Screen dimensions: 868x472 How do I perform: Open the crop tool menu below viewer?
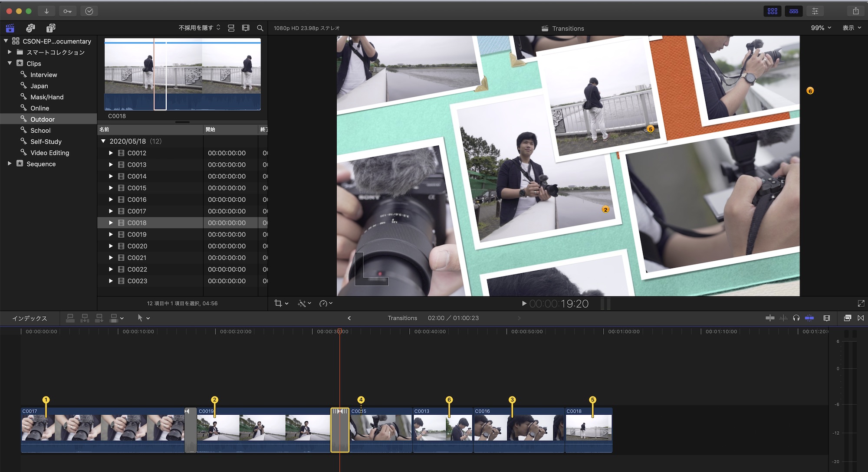click(281, 303)
